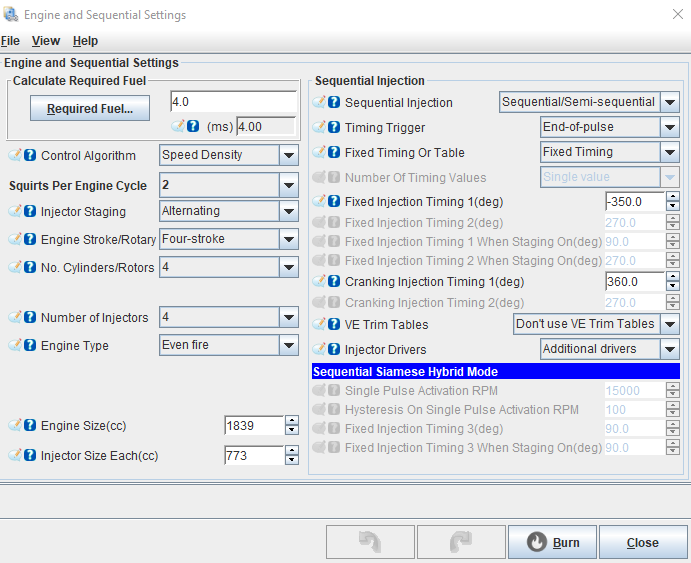The width and height of the screenshot is (691, 563).
Task: Open Sequential Injection mode dropdown
Action: [x=589, y=102]
